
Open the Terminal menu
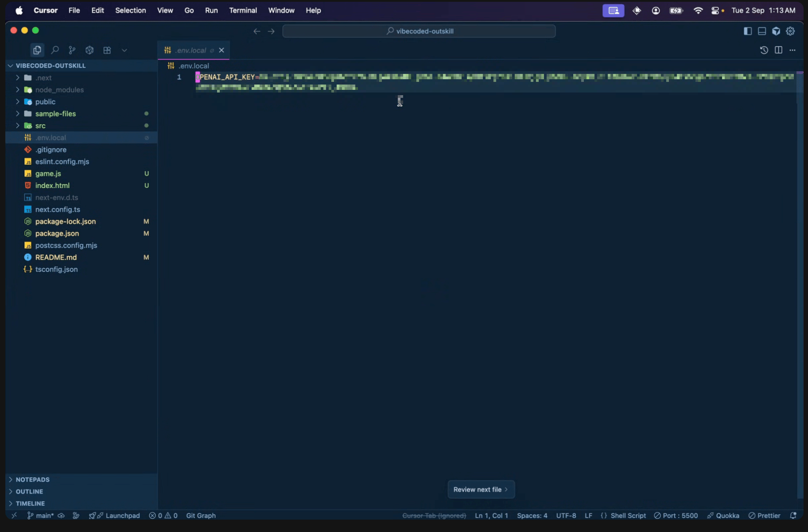(x=243, y=10)
